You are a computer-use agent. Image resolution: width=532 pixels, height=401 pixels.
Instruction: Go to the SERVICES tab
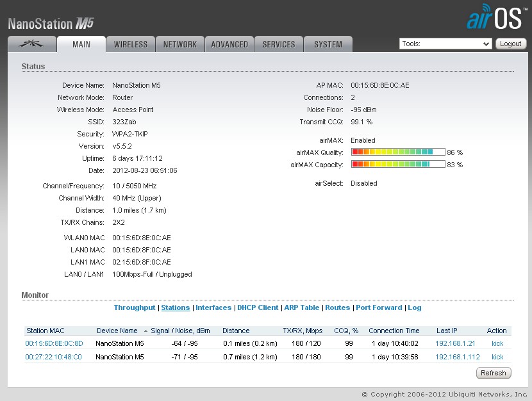pos(279,44)
